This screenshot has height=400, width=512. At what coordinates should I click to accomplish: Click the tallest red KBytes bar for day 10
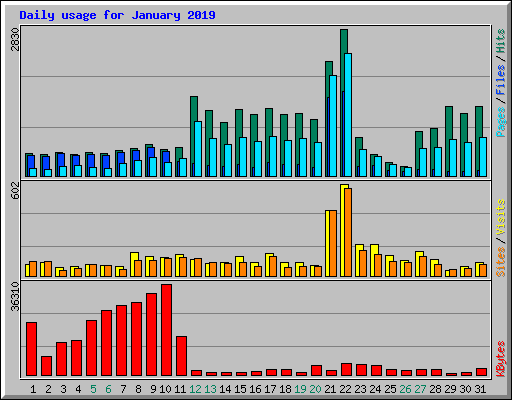167,330
